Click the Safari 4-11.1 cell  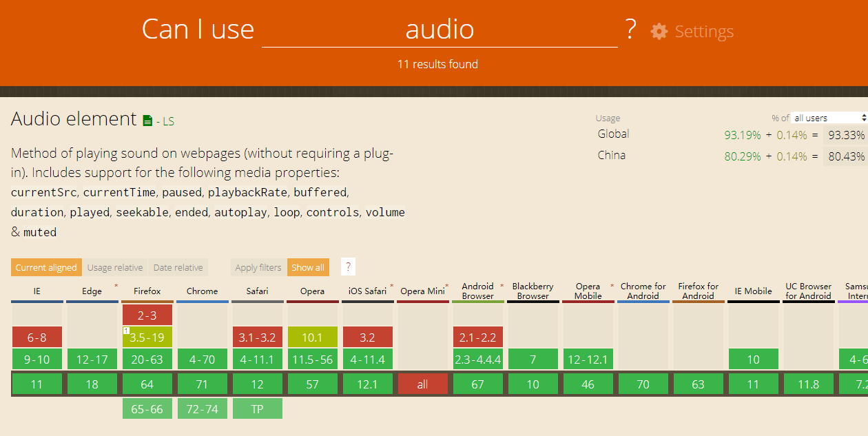click(x=257, y=359)
